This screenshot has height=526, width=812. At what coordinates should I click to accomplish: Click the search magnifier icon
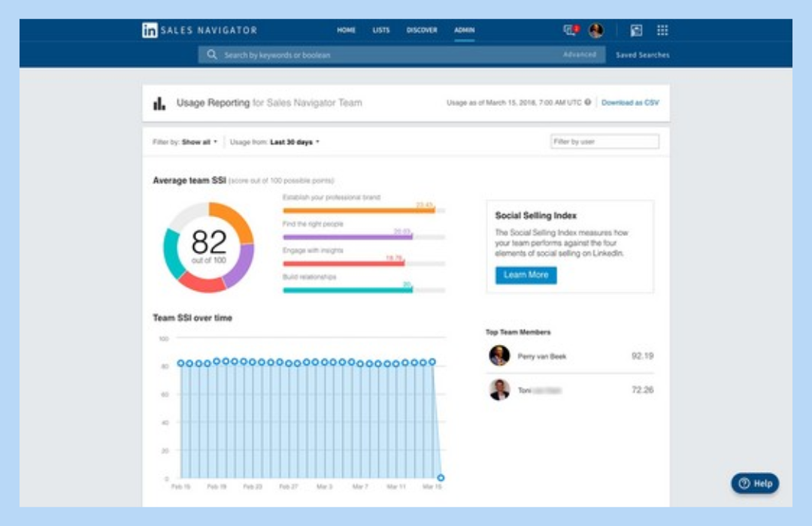point(212,54)
